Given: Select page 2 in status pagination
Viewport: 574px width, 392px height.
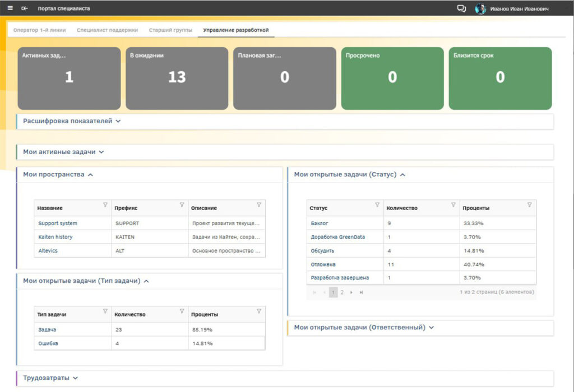Looking at the screenshot, I should [x=342, y=292].
